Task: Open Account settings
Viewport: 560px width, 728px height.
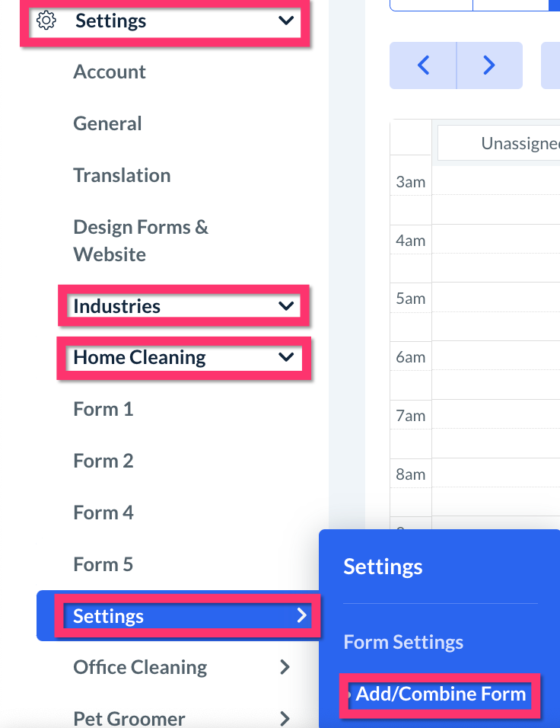Action: point(110,72)
